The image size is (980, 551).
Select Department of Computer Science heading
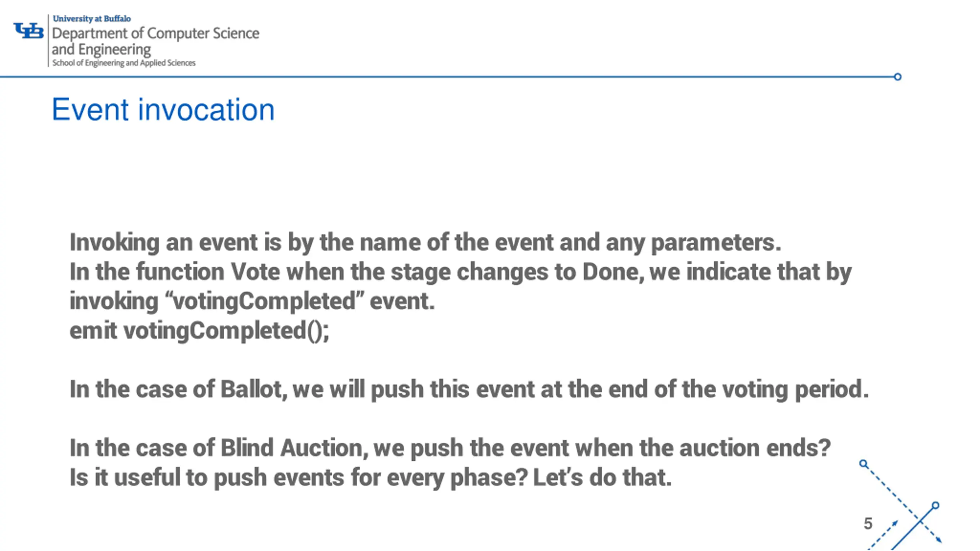156,33
